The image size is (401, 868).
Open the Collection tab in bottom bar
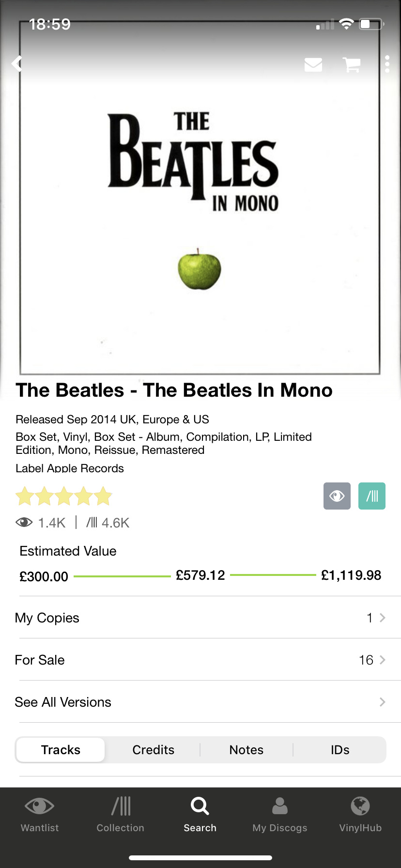click(x=120, y=815)
